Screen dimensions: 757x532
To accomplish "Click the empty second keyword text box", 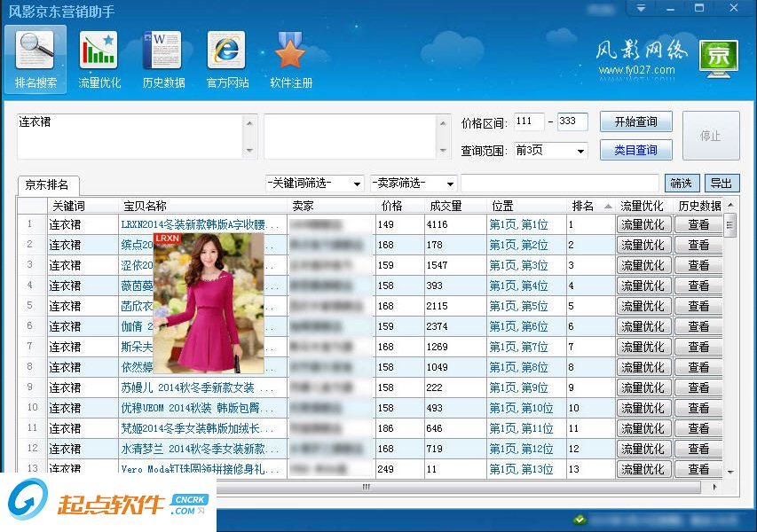I will coord(351,137).
